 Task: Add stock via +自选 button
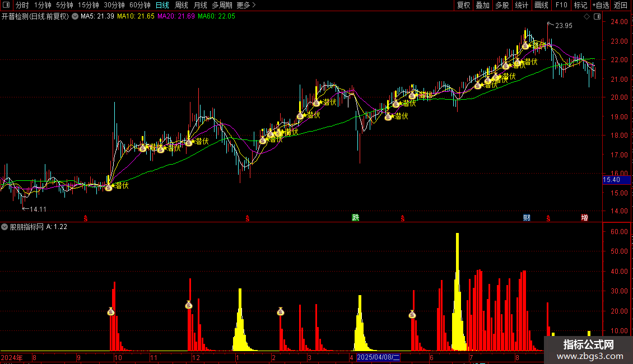click(601, 5)
